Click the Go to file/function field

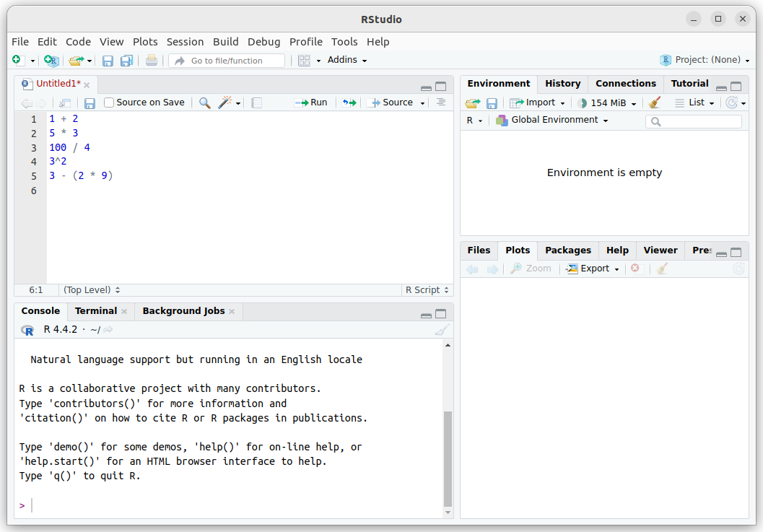pyautogui.click(x=227, y=61)
